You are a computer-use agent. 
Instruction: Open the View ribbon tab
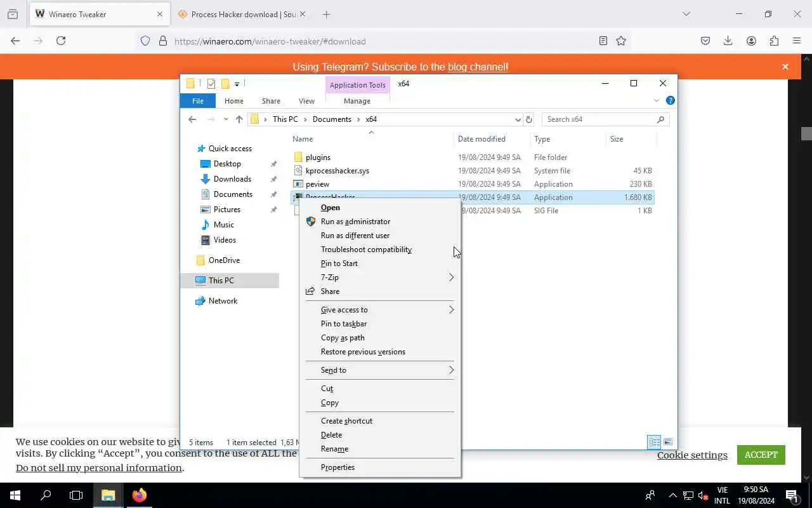(x=306, y=101)
